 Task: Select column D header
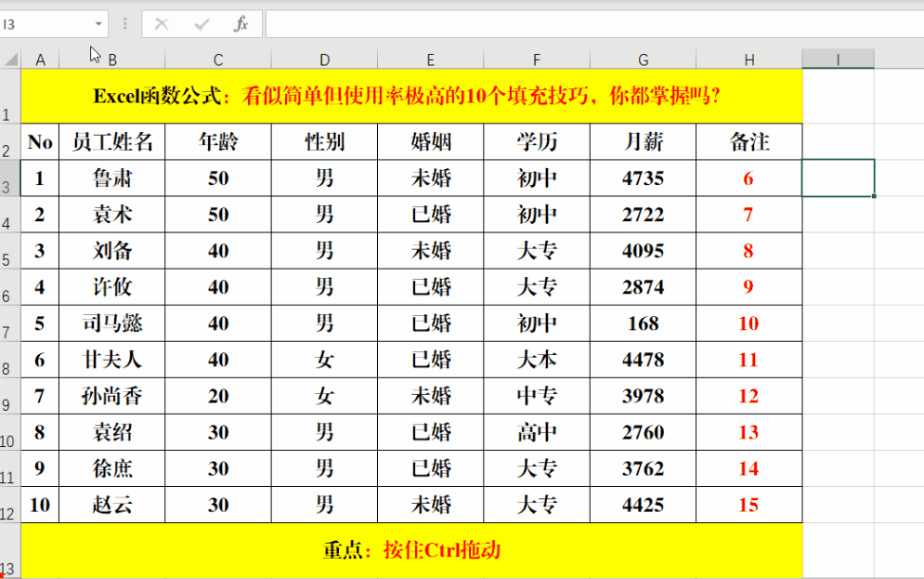[325, 59]
